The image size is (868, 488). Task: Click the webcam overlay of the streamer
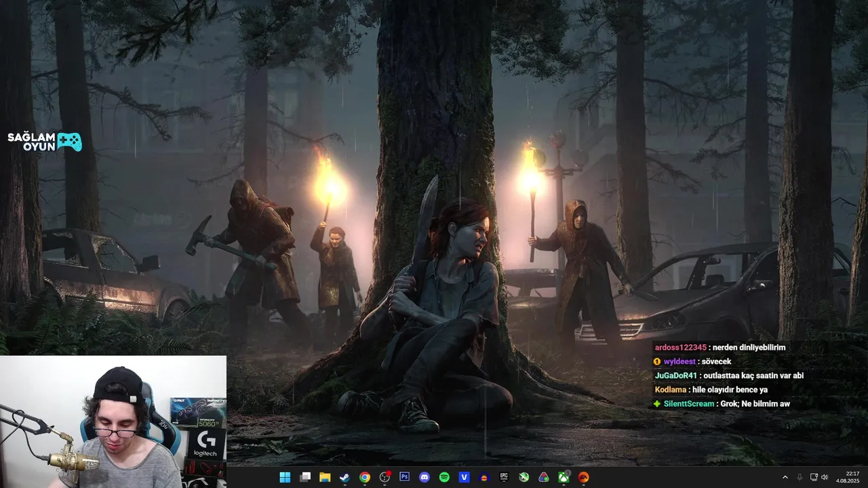(113, 422)
